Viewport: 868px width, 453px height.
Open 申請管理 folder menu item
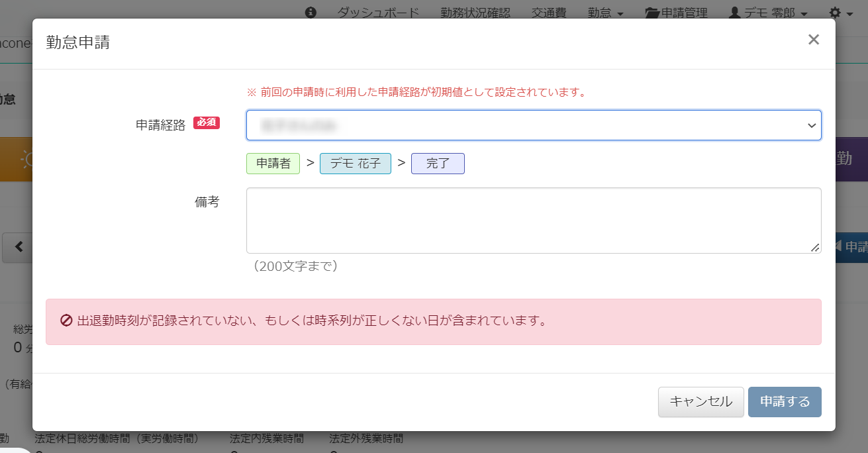[676, 13]
